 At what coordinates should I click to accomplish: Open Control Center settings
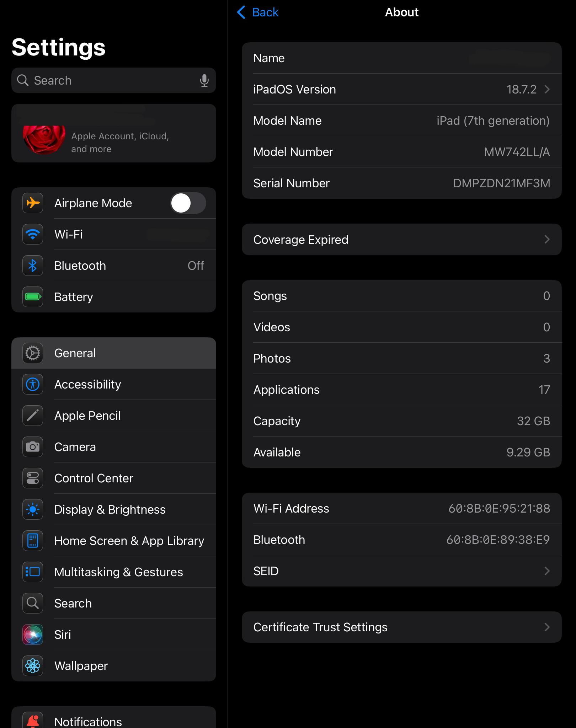point(114,478)
